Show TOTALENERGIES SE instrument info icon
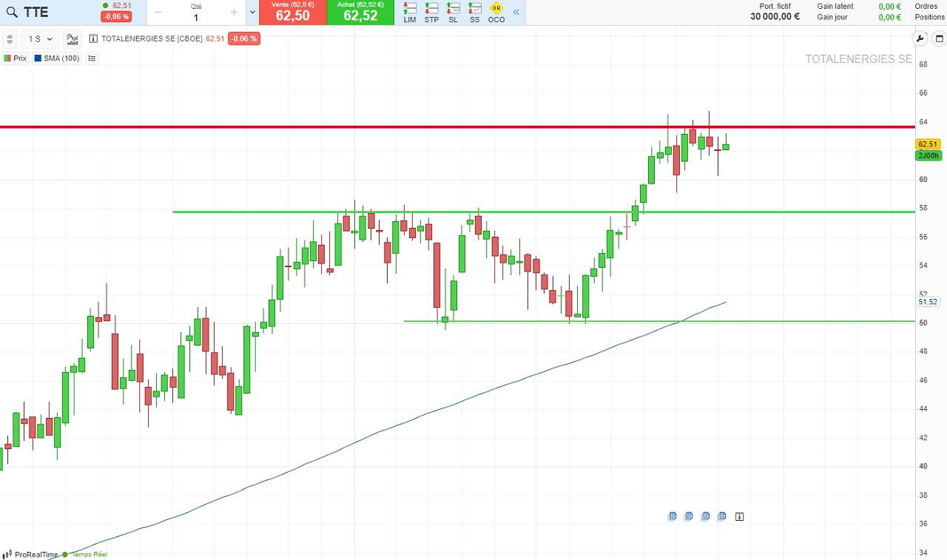 click(x=93, y=39)
